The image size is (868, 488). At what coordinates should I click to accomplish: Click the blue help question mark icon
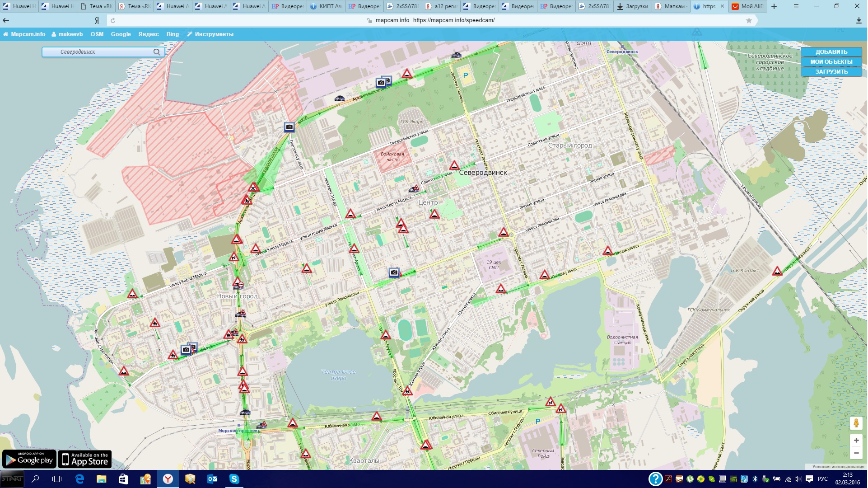(655, 479)
